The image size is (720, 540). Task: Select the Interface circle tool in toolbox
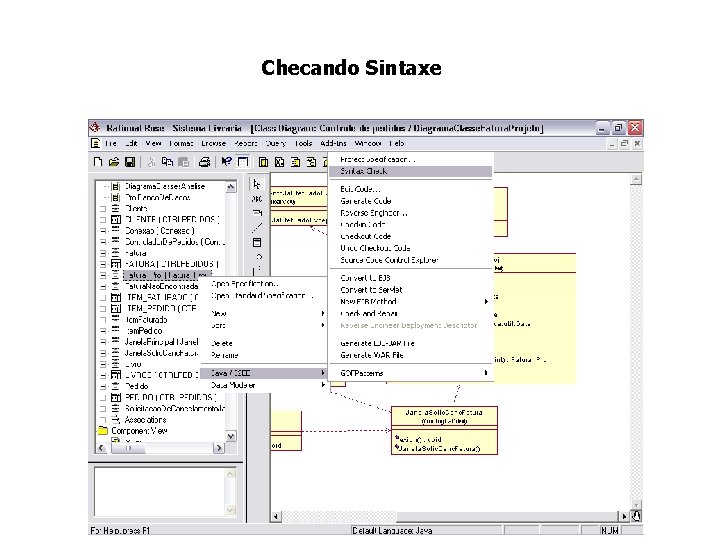click(x=259, y=257)
